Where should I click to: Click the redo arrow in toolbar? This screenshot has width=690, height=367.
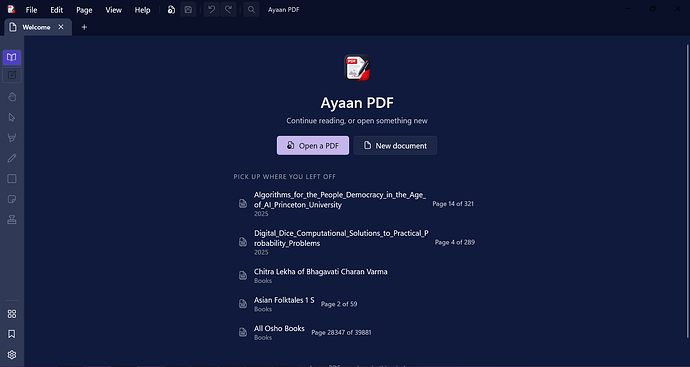(228, 10)
